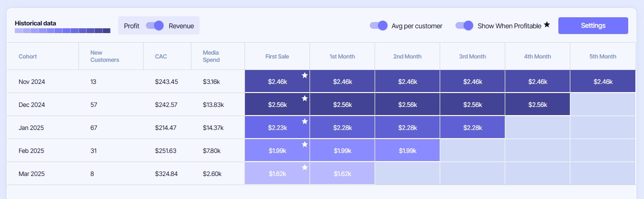Disable the Avg per customer toggle
Image resolution: width=644 pixels, height=199 pixels.
click(378, 25)
